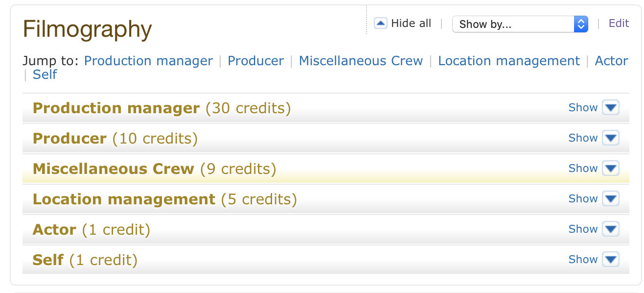Expand the Production manager 30 credits section
Viewport: 644px width, 293px height.
pos(326,108)
